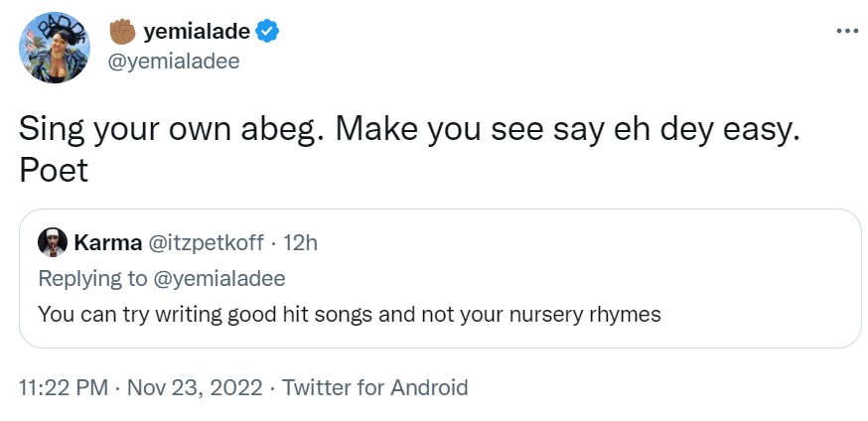
Task: Click yemialade's profile picture
Action: [55, 47]
